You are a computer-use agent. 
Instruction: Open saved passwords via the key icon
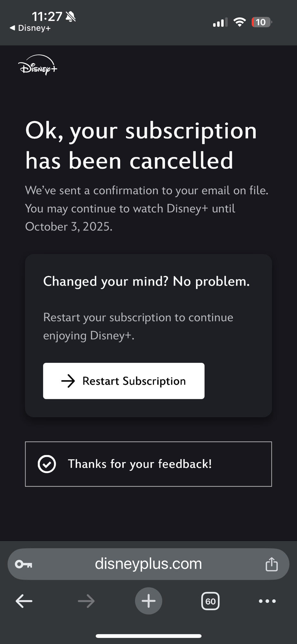(x=24, y=564)
